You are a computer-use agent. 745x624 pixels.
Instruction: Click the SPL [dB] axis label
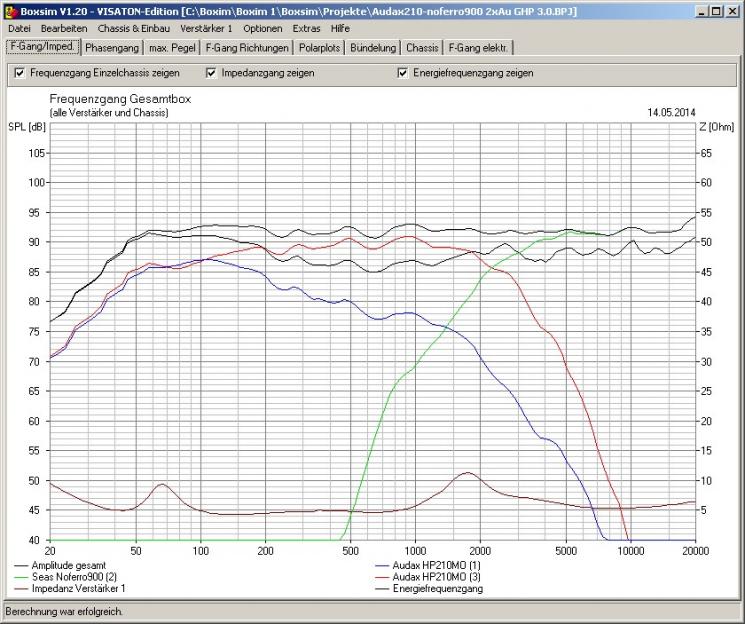[27, 127]
